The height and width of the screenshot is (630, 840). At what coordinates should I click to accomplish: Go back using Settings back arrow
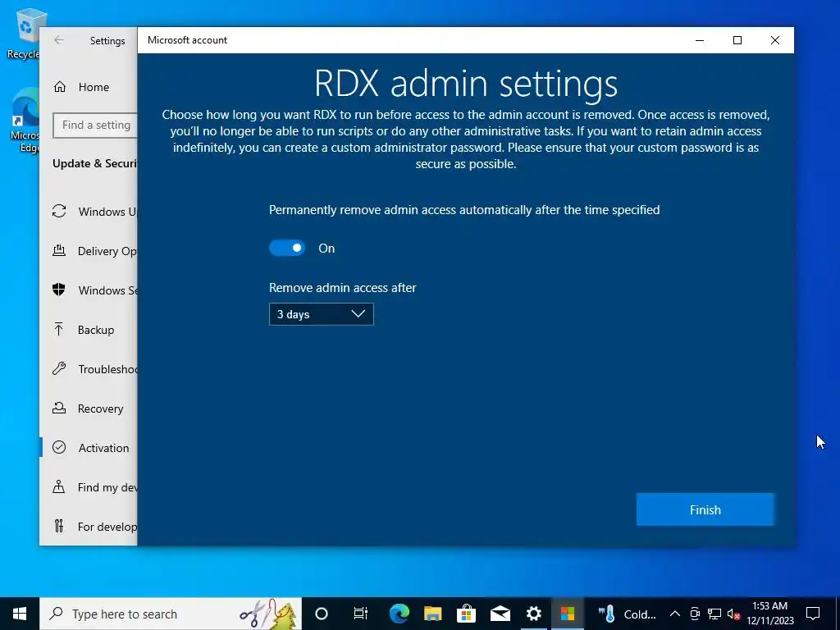(x=59, y=40)
